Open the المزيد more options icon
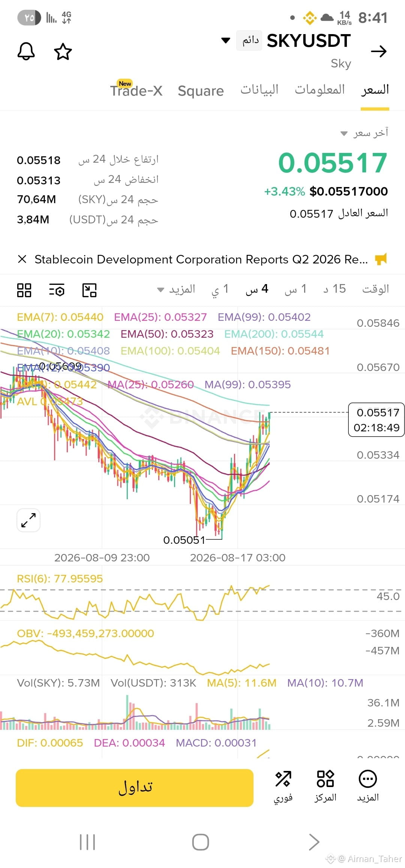The image size is (405, 868). point(368,786)
